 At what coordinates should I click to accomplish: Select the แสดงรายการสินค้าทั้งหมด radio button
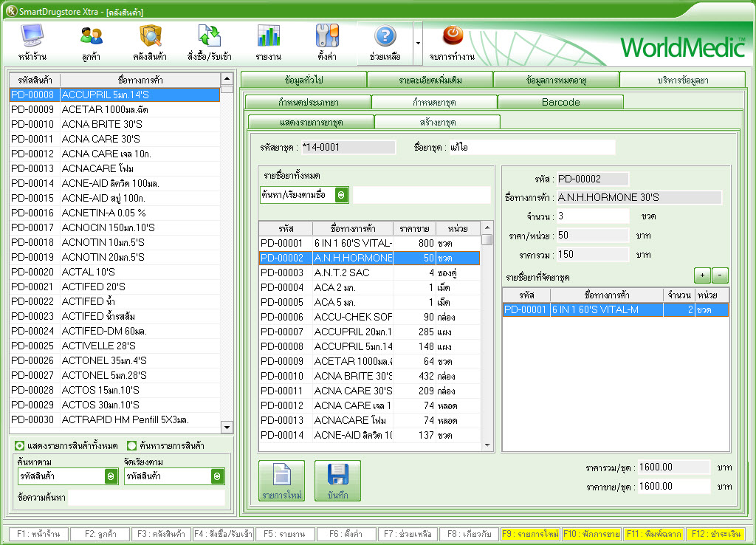(x=20, y=445)
